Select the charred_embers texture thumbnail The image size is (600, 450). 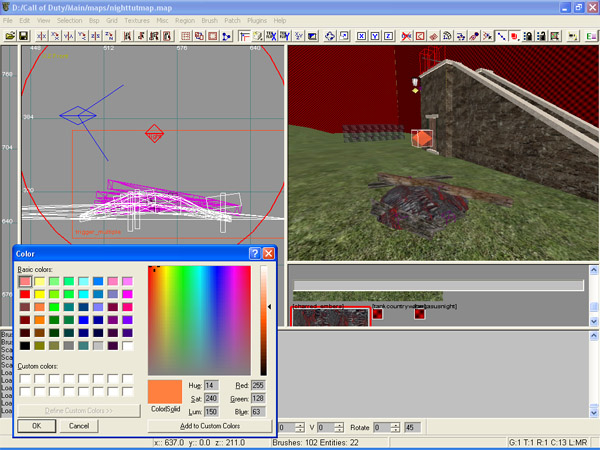pos(331,317)
